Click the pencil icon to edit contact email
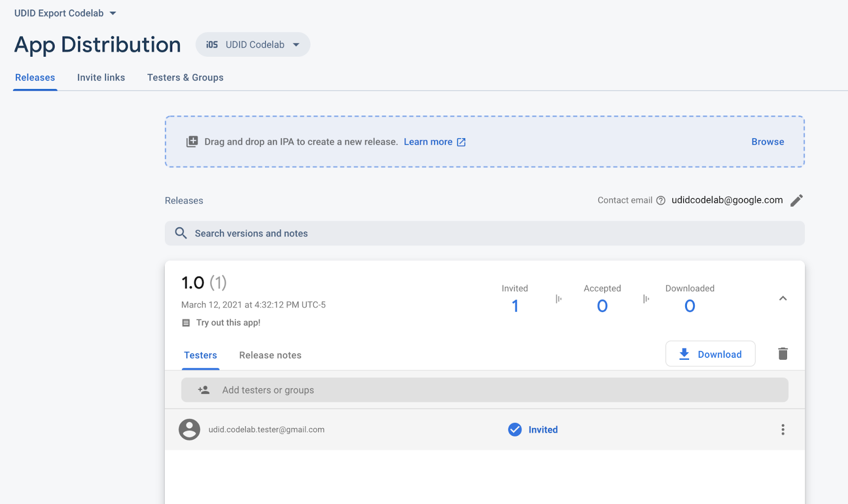 click(796, 200)
